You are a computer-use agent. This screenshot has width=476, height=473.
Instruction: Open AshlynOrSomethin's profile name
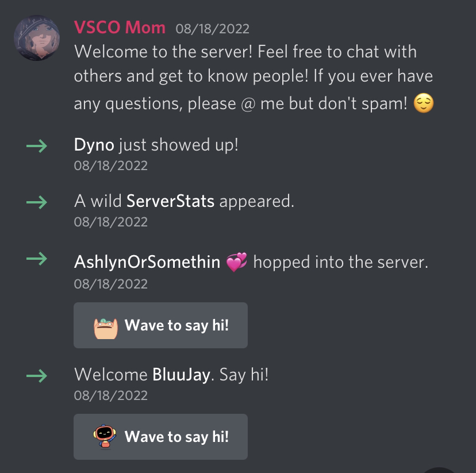coord(147,262)
